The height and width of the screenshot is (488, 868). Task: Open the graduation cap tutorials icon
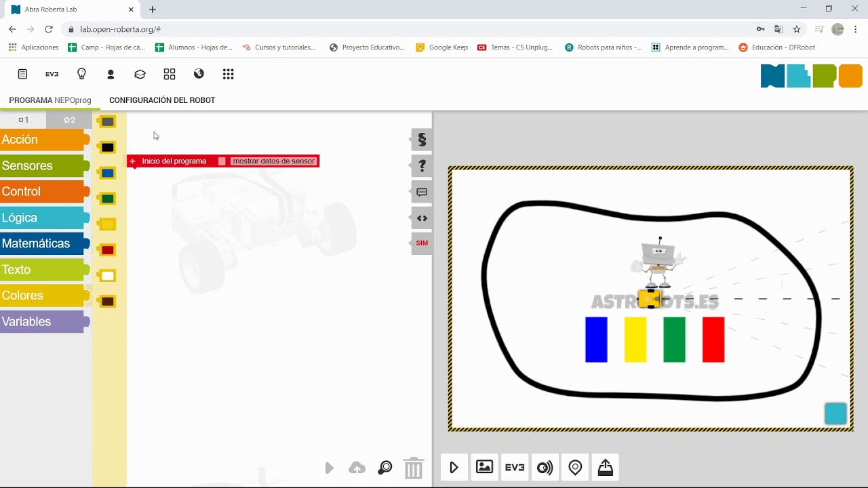(x=140, y=74)
